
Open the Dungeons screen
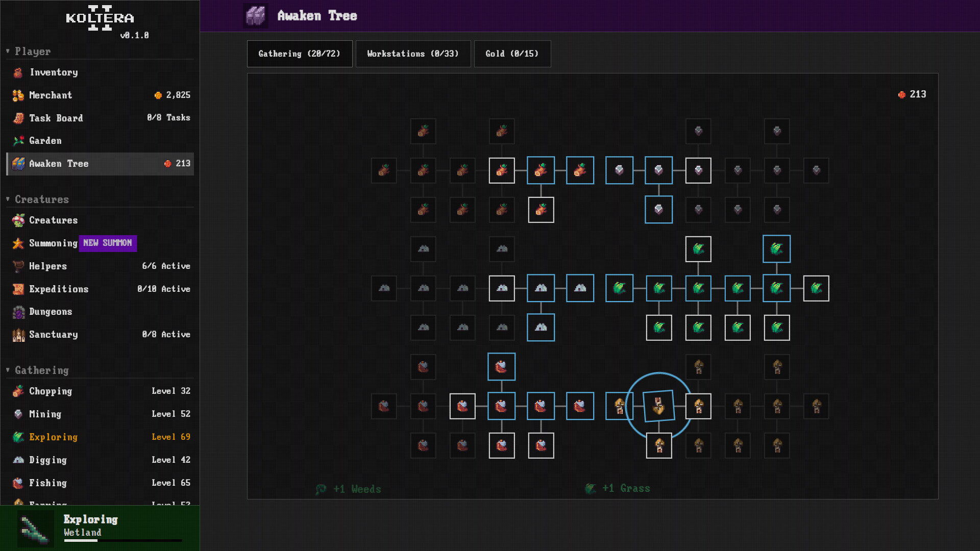pos(51,312)
